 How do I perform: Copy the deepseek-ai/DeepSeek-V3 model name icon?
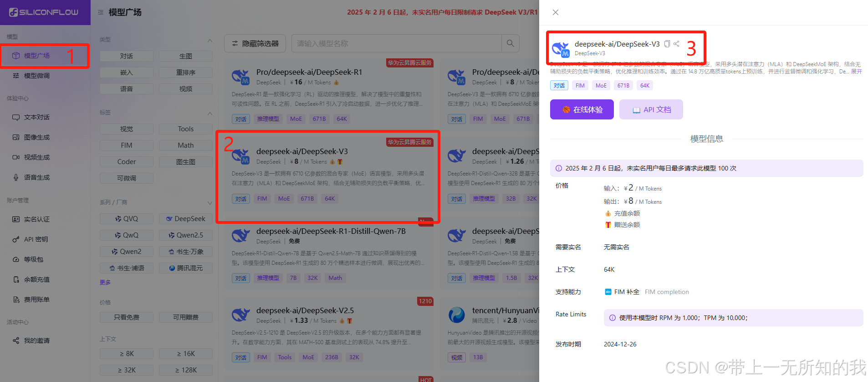click(x=667, y=44)
